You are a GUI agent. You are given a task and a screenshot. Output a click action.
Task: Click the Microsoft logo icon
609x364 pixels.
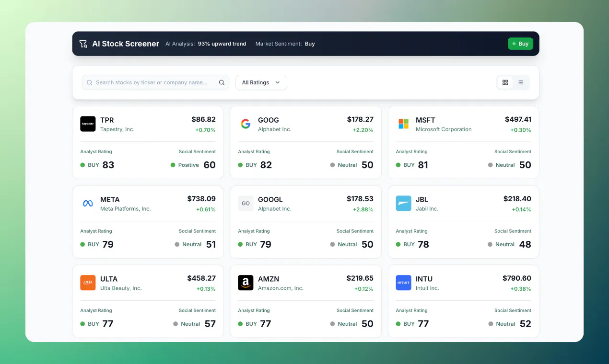[403, 124]
